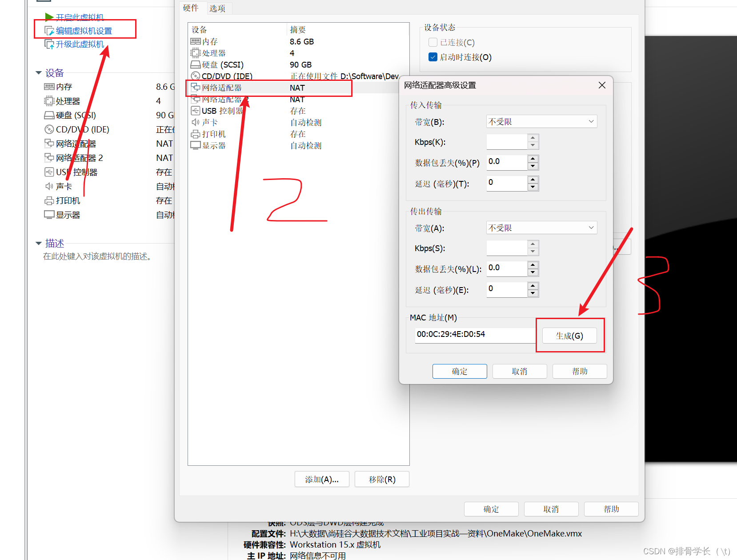Select the 网络适配器 icon in hardware list

click(196, 87)
